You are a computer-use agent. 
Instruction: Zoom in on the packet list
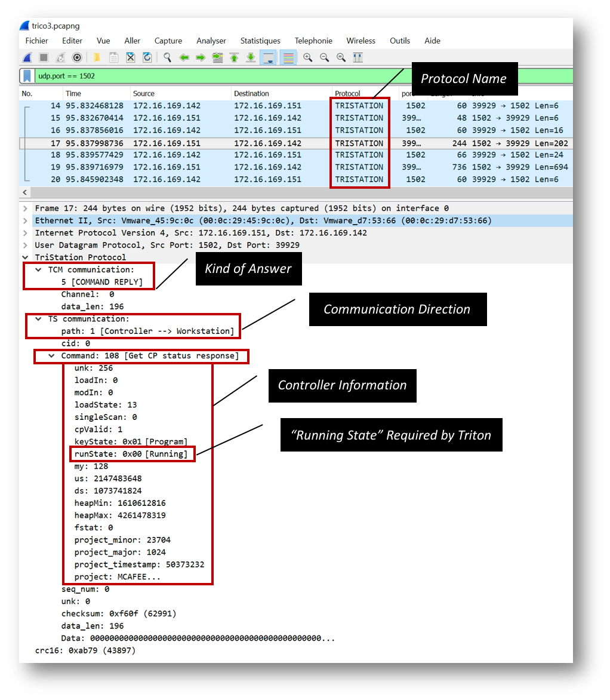pos(309,57)
